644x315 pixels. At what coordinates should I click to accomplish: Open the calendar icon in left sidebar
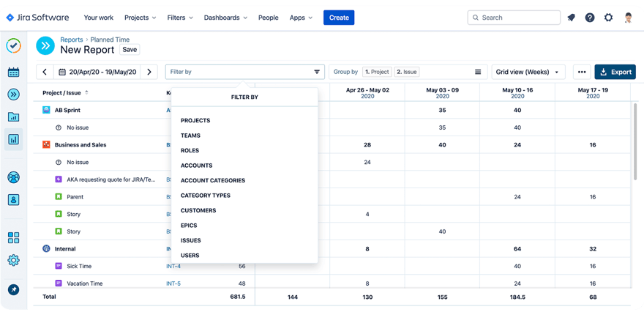13,72
